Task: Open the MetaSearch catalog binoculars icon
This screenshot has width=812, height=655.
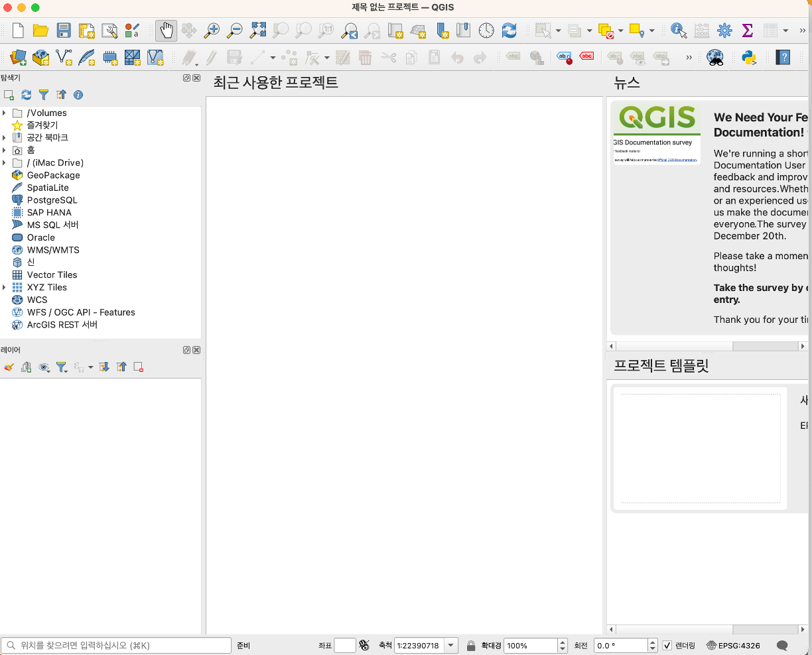Action: [x=715, y=58]
